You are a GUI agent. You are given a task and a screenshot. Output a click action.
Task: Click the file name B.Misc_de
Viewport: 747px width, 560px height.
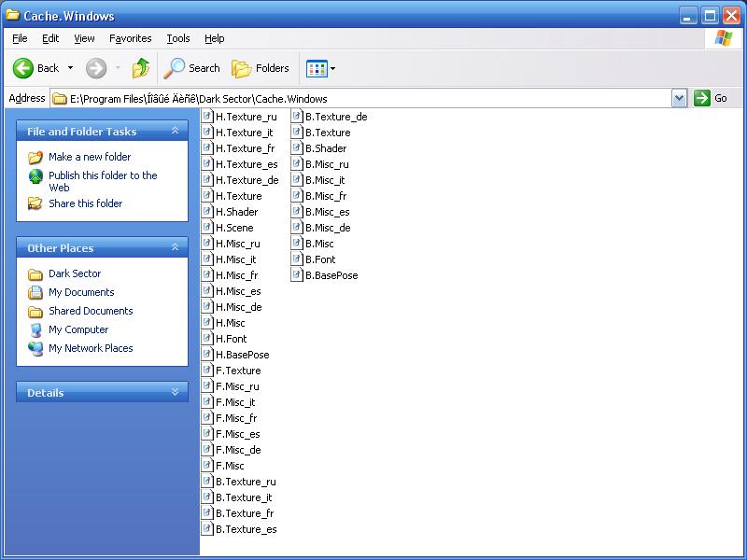(328, 228)
